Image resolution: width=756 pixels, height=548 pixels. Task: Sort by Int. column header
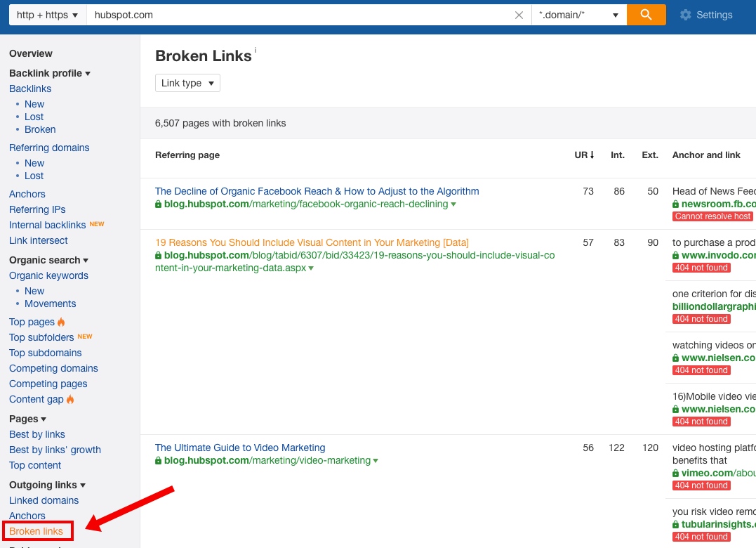(x=618, y=155)
